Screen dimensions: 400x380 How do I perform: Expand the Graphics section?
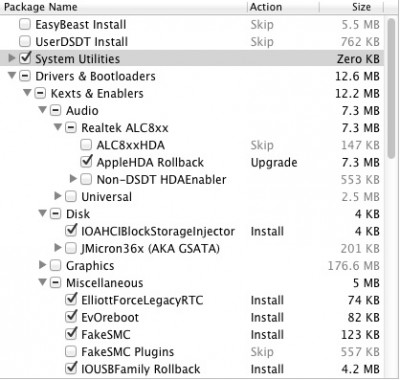pyautogui.click(x=43, y=265)
